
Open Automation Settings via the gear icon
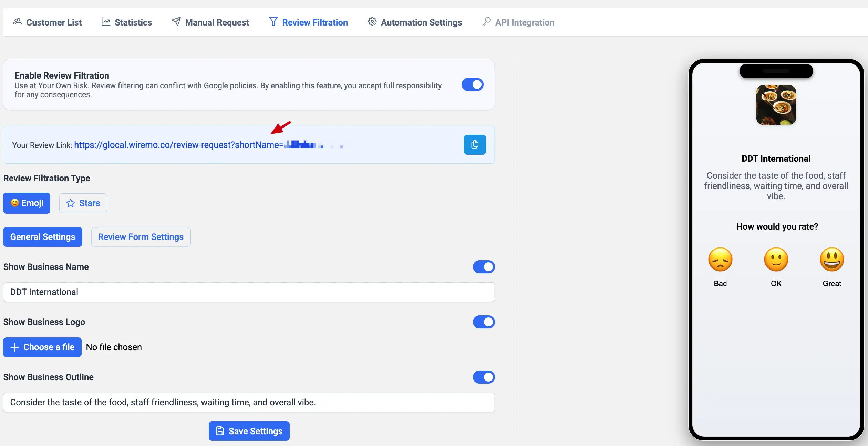point(372,21)
